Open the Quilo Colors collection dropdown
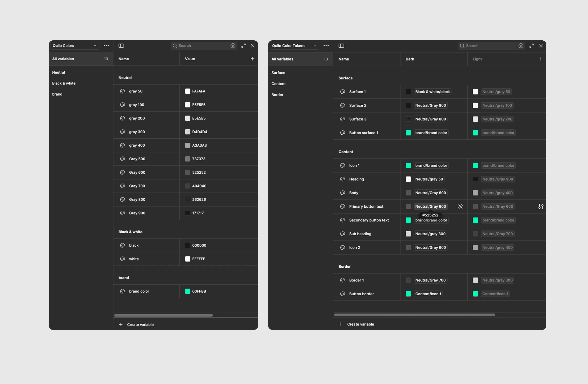The height and width of the screenshot is (384, 588). point(74,46)
